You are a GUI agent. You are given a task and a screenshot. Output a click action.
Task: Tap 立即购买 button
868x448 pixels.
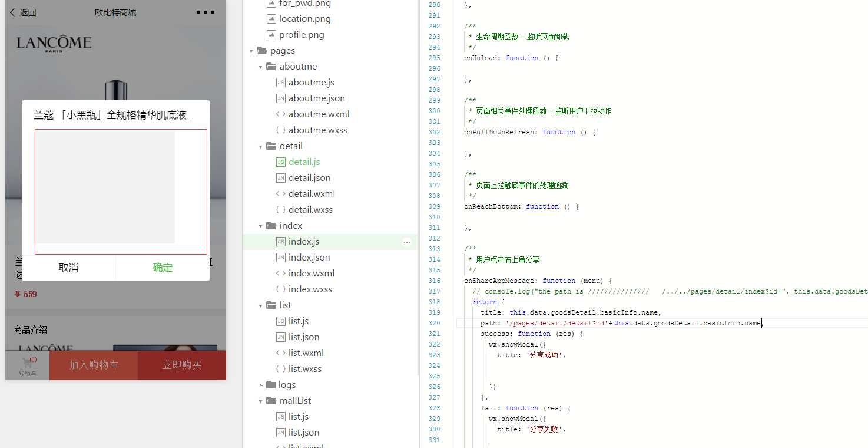182,365
